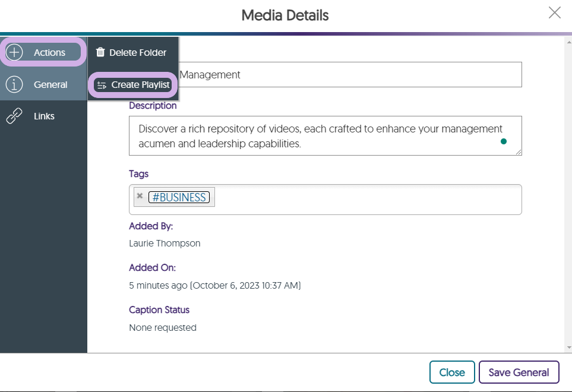
Task: Choose Delete Folder from the Actions menu
Action: coord(138,52)
